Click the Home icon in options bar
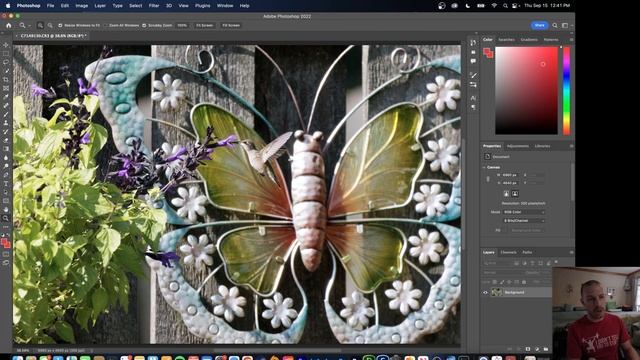640x360 pixels. (9, 25)
